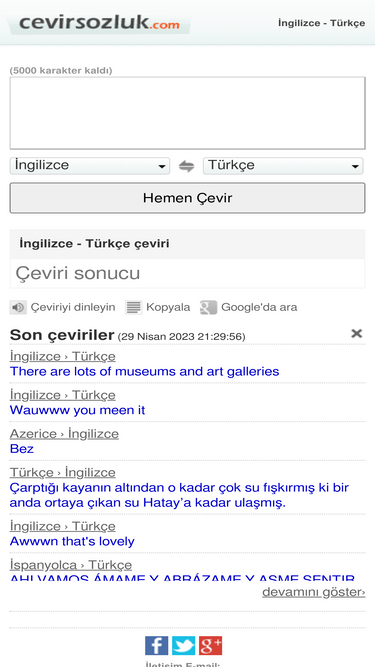Open the İngilizce source language dropdown

pyautogui.click(x=90, y=166)
